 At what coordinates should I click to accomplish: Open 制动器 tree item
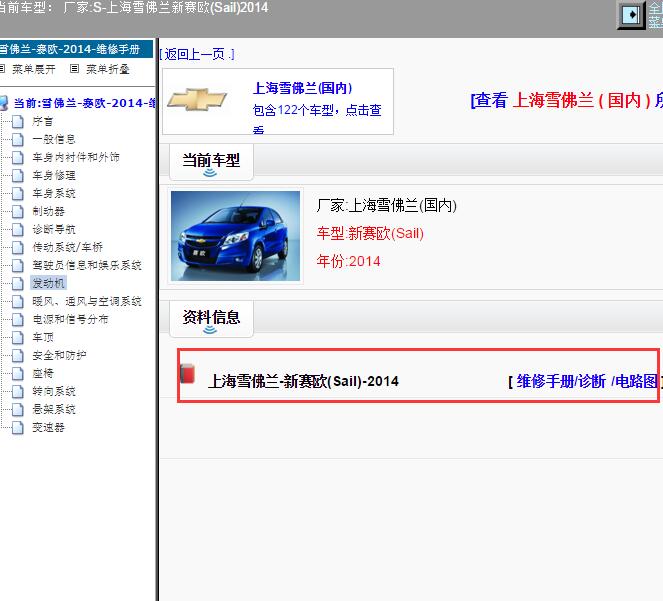[48, 211]
